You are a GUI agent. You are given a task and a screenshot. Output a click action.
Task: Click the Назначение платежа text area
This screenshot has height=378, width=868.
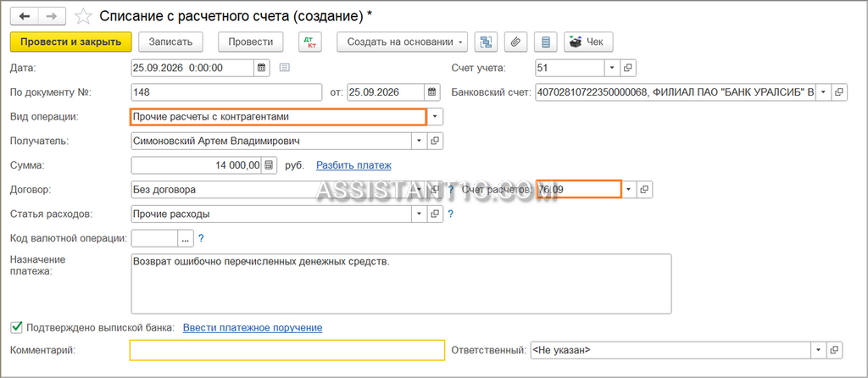(x=401, y=283)
